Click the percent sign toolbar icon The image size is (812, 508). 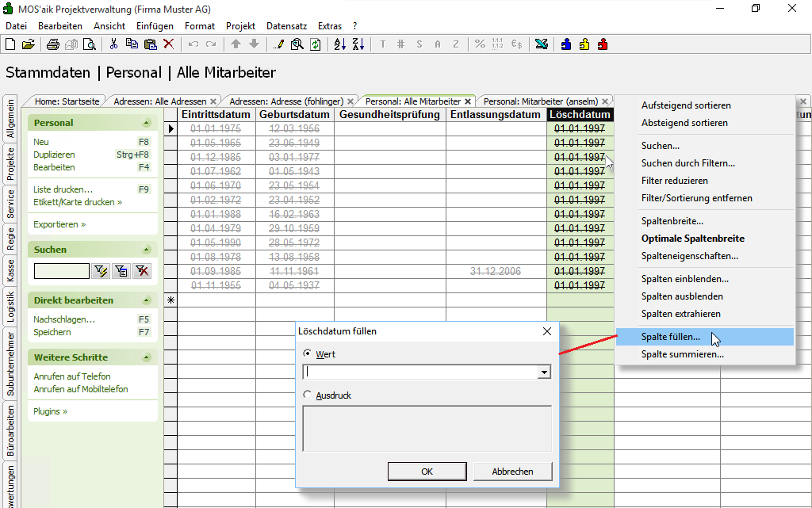point(480,44)
